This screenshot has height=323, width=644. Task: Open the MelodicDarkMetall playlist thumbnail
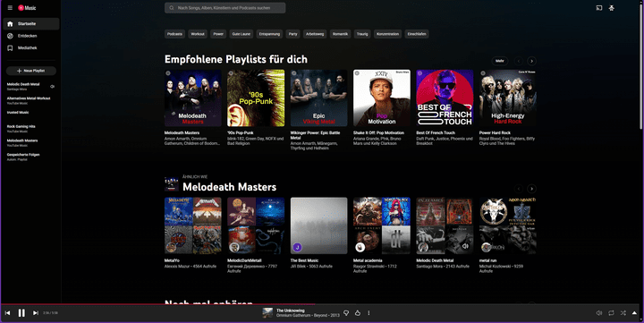(x=256, y=225)
